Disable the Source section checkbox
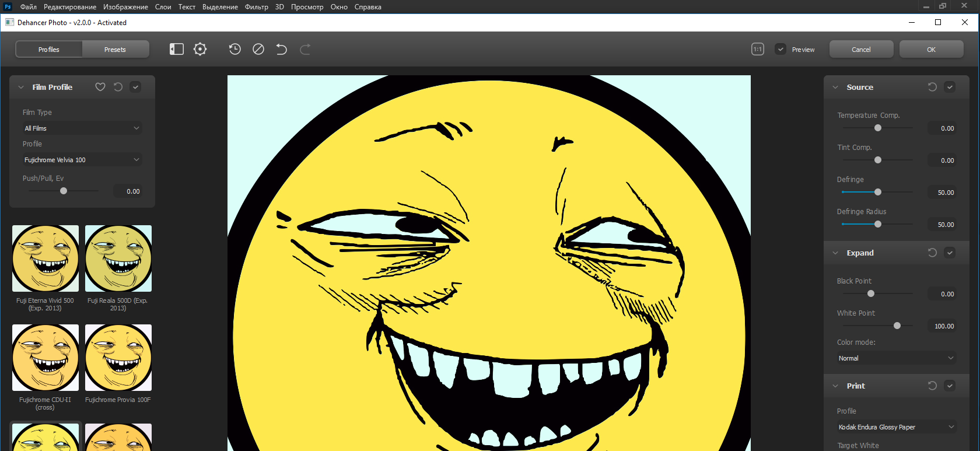The image size is (980, 451). tap(950, 87)
